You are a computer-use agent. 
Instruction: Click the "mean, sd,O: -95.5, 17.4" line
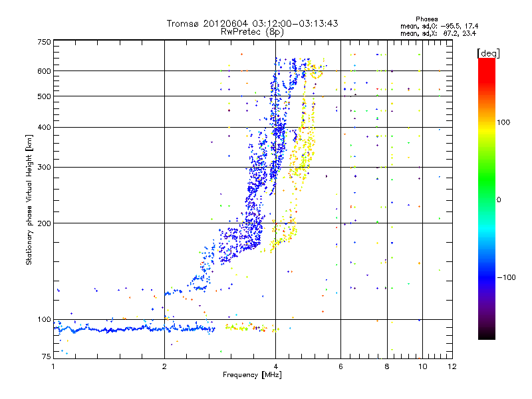[x=440, y=26]
